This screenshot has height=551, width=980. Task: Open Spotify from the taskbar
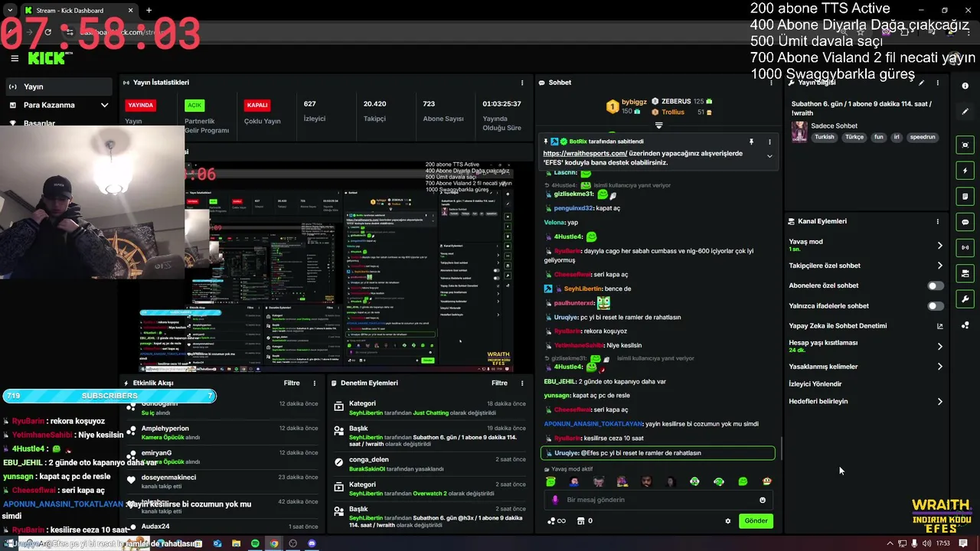pyautogui.click(x=255, y=543)
